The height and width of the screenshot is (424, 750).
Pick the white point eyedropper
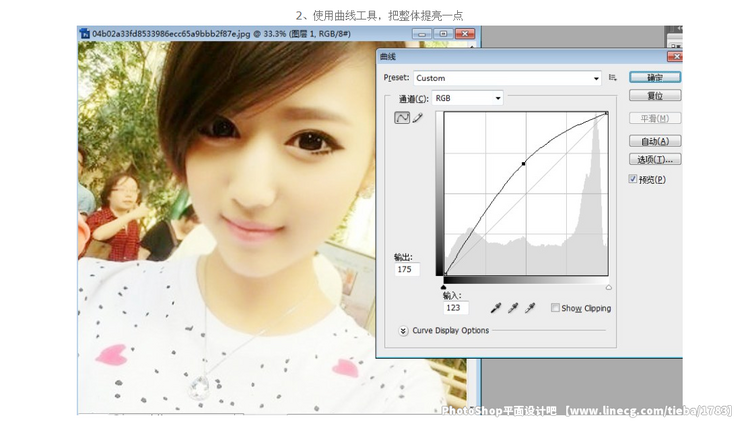530,308
